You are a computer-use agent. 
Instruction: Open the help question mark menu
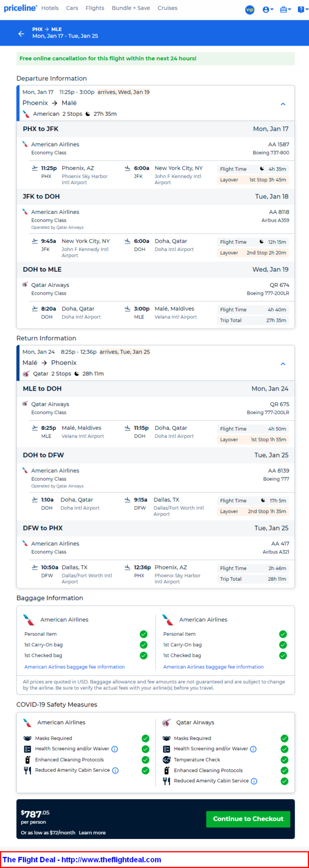point(302,10)
